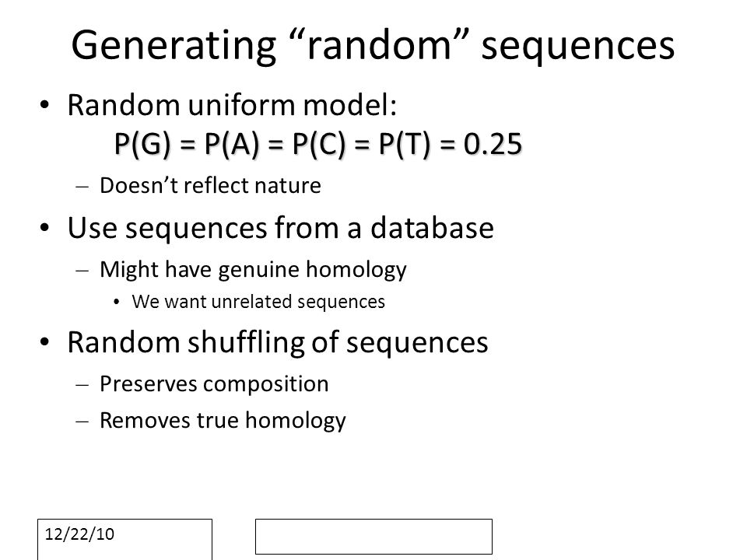Screen dimensions: 747x560
Task: Click the "Random uniform model:" bullet text
Action: click(232, 105)
